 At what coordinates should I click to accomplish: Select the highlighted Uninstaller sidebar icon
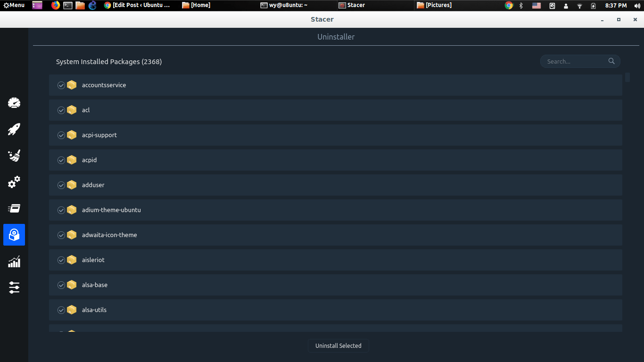pyautogui.click(x=14, y=235)
